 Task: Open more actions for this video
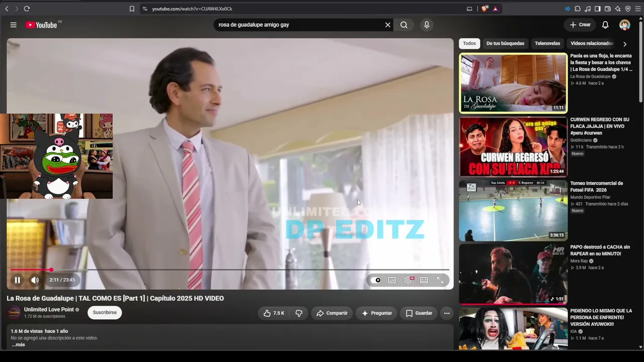click(446, 313)
